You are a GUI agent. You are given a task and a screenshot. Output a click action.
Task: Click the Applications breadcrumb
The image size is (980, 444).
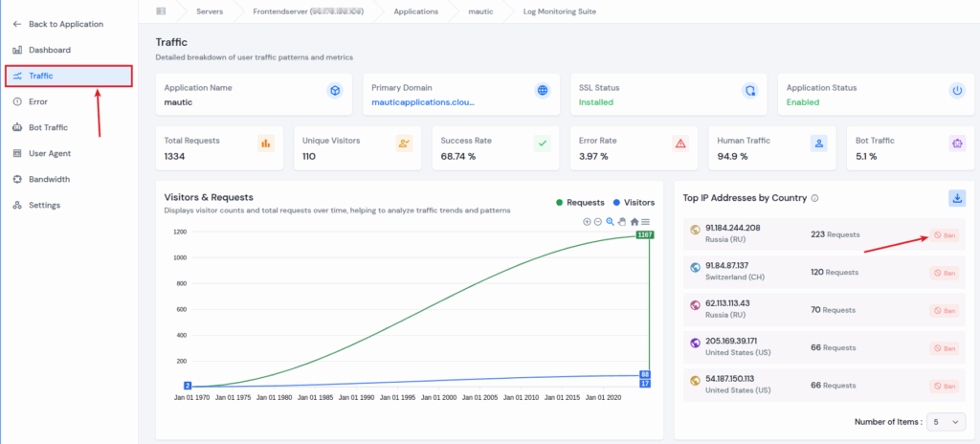tap(415, 11)
